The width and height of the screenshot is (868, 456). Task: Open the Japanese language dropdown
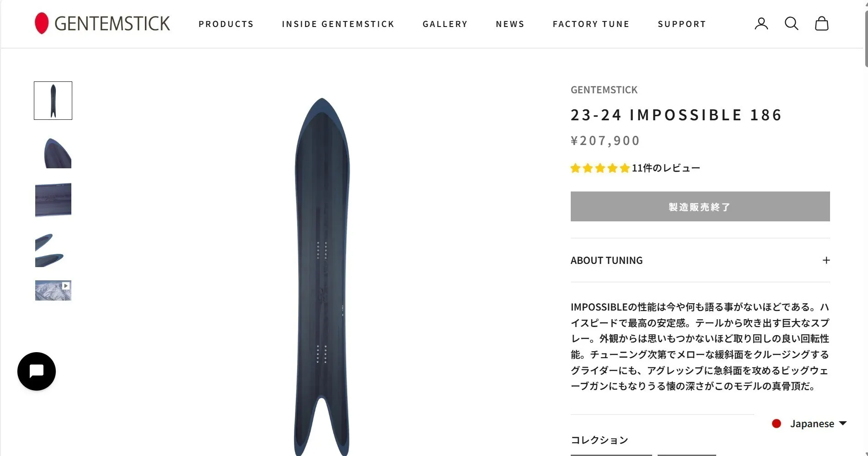pos(809,424)
